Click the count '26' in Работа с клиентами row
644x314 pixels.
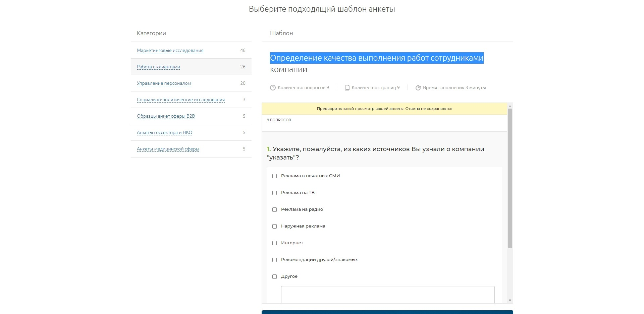[x=243, y=67]
